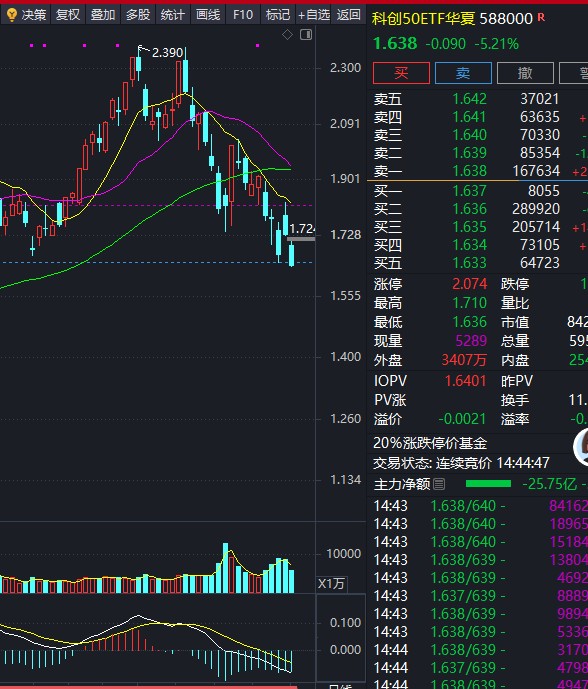Open the 叠加 overlay menu
Viewport: 588px width, 689px height.
click(x=103, y=15)
